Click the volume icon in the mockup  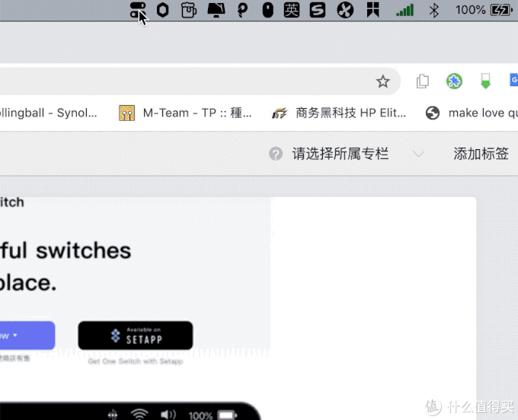tap(168, 415)
